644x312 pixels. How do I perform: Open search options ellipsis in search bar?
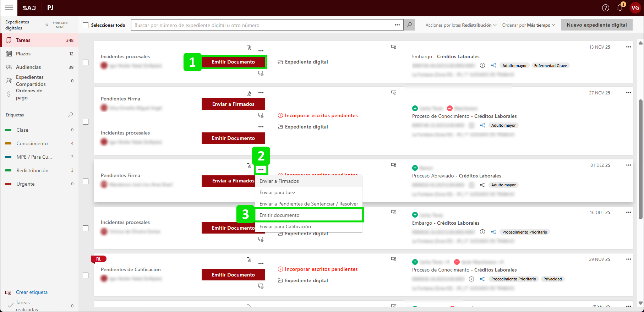pos(397,25)
